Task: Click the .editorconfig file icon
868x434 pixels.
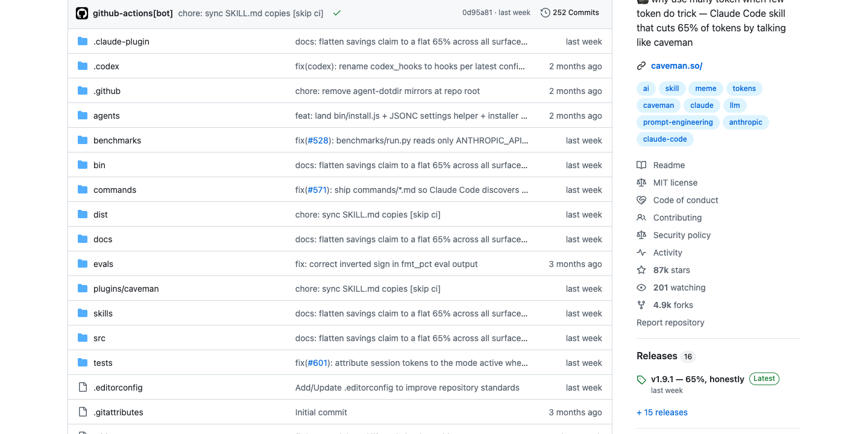Action: tap(83, 388)
